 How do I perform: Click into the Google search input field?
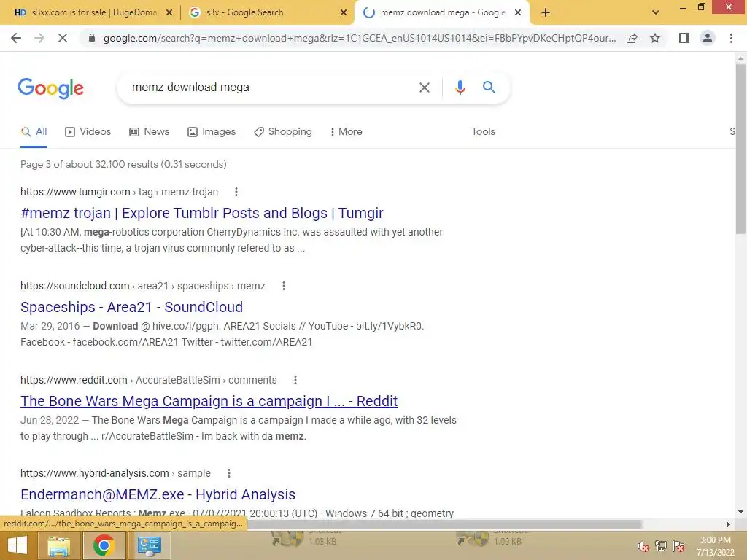269,87
